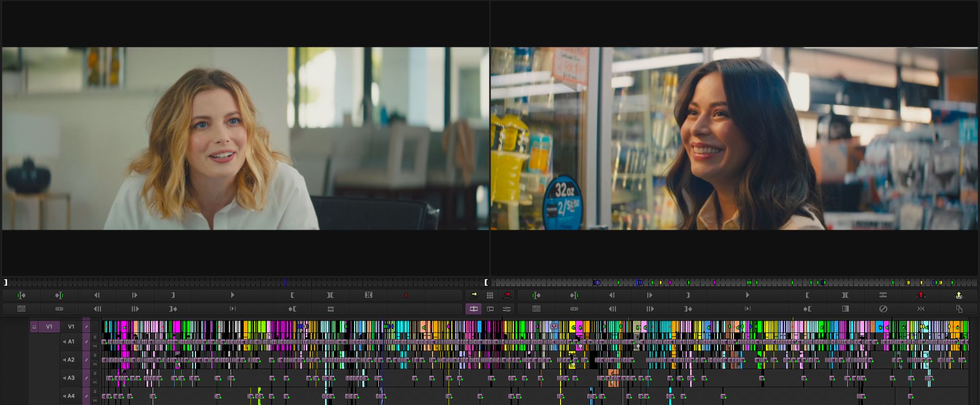This screenshot has height=405, width=980.
Task: Add a marker using the source monitor's red marker button
Action: point(406,295)
